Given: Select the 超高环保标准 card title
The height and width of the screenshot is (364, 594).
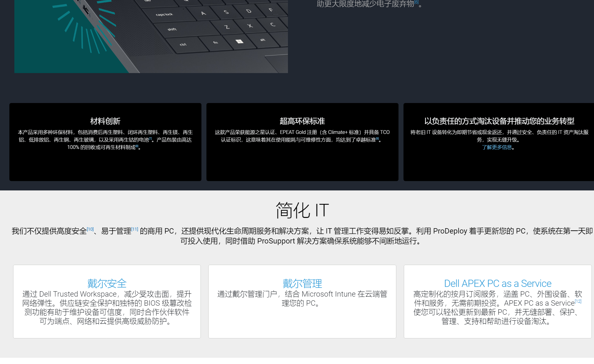Looking at the screenshot, I should click(302, 121).
